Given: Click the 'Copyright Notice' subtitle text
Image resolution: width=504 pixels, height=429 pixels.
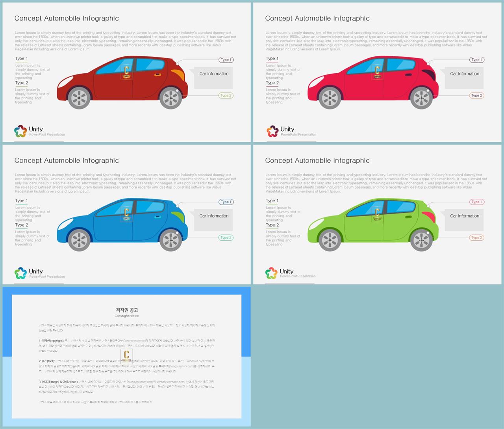Looking at the screenshot, I should (126, 316).
